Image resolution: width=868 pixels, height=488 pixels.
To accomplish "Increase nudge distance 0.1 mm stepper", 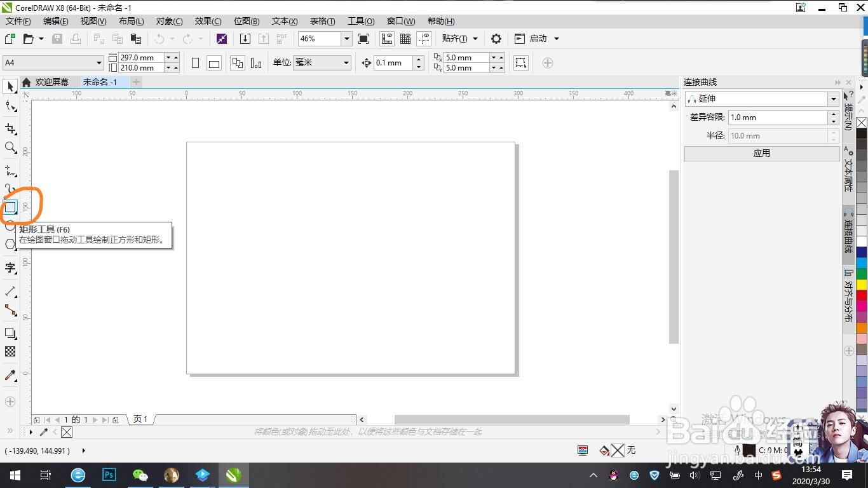I will [419, 60].
